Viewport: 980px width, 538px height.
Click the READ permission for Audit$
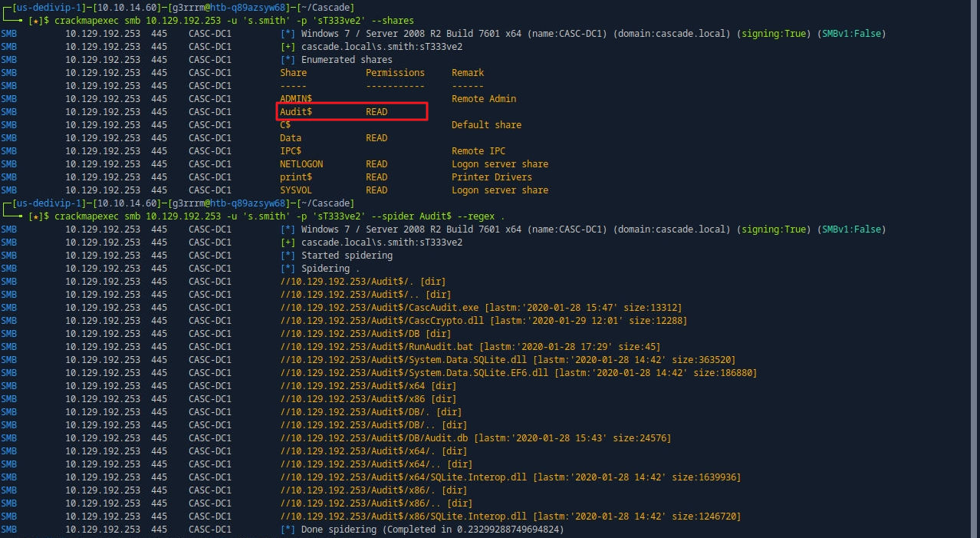click(x=377, y=112)
